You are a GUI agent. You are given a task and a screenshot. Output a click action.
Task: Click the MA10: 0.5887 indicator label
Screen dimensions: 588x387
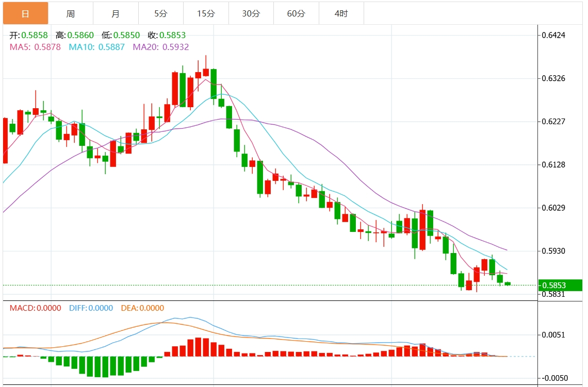(x=97, y=47)
